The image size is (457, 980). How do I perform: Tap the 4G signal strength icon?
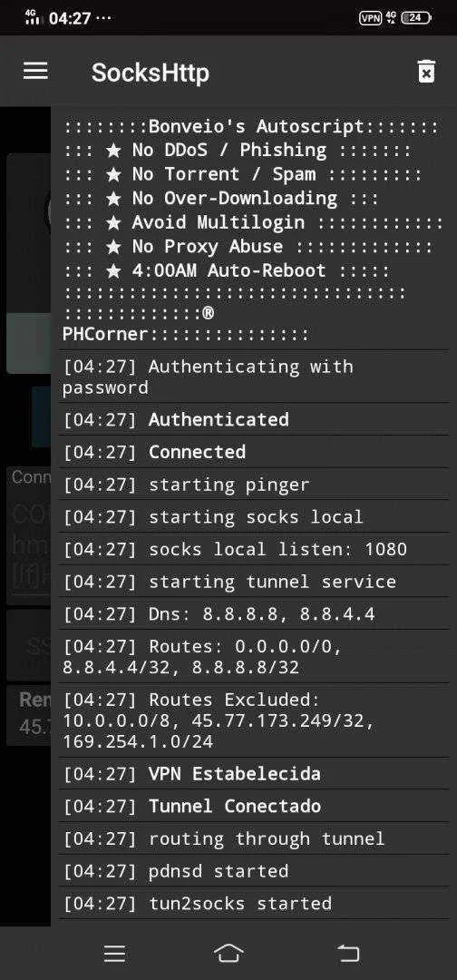coord(32,17)
